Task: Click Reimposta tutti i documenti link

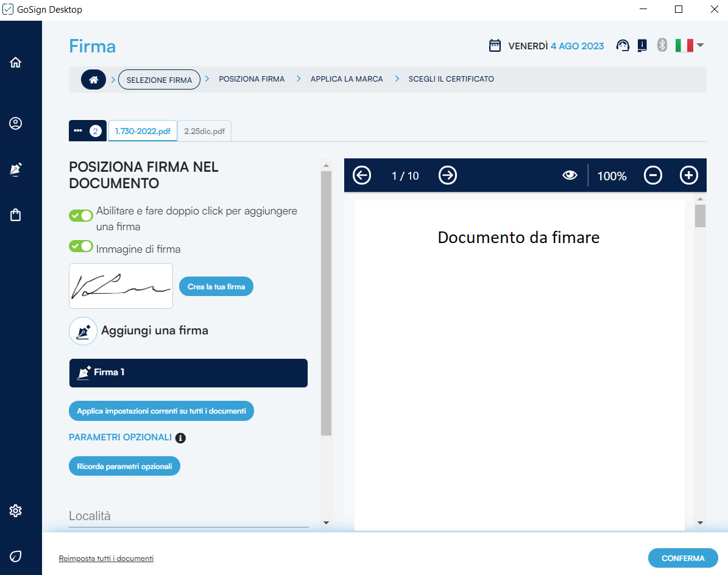Action: click(x=106, y=559)
